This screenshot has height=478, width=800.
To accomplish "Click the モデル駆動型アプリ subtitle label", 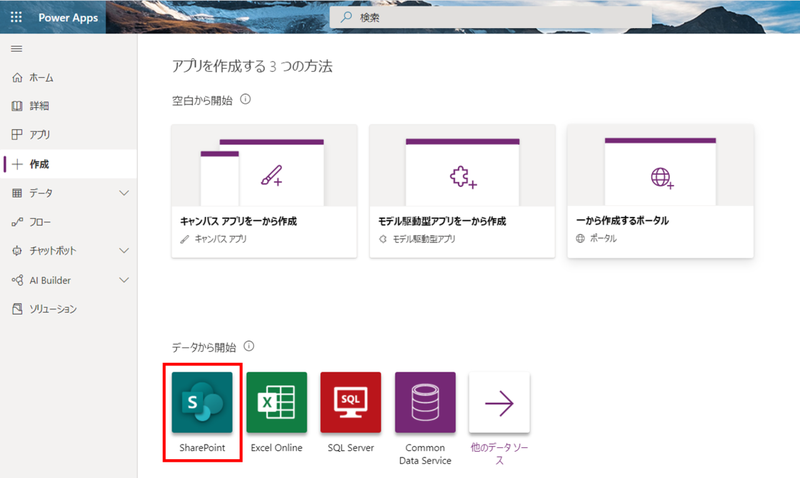I will coord(423,239).
